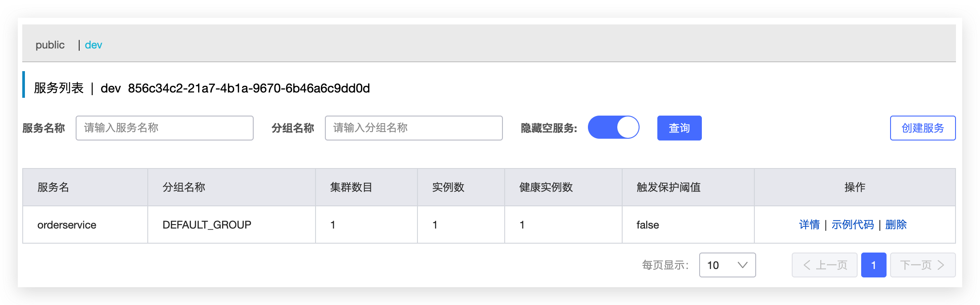Click the 查询 search button
Viewport: 980px width, 305px height.
pos(680,128)
